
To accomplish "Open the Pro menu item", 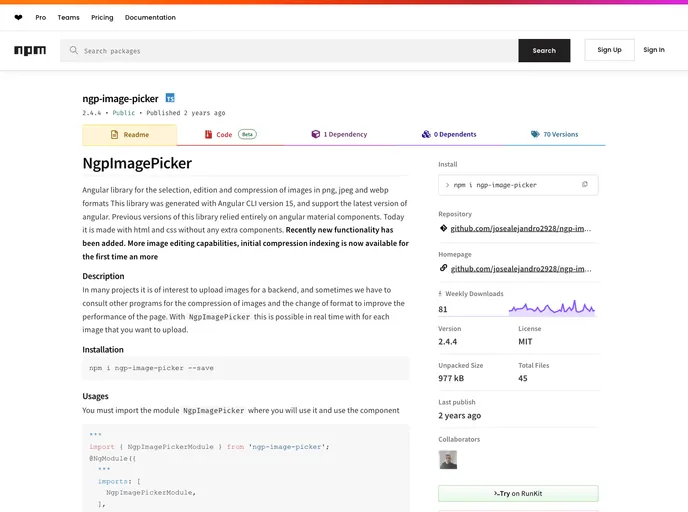I will click(x=40, y=17).
